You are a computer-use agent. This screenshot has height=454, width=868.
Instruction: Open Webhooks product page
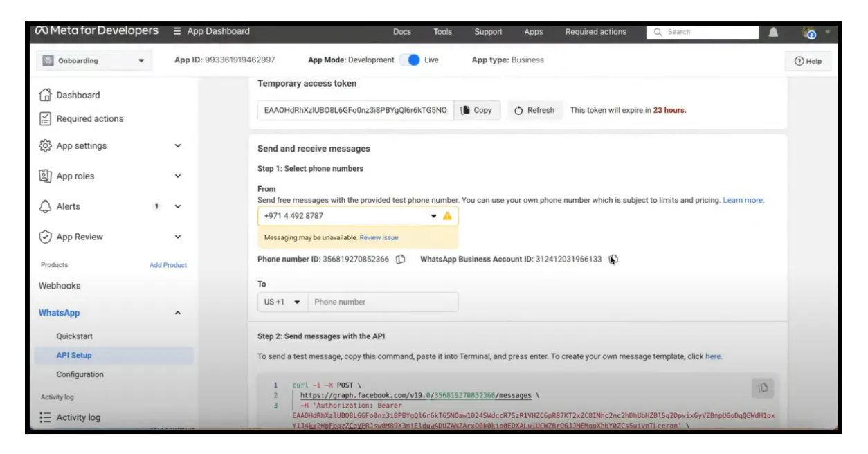(x=60, y=286)
